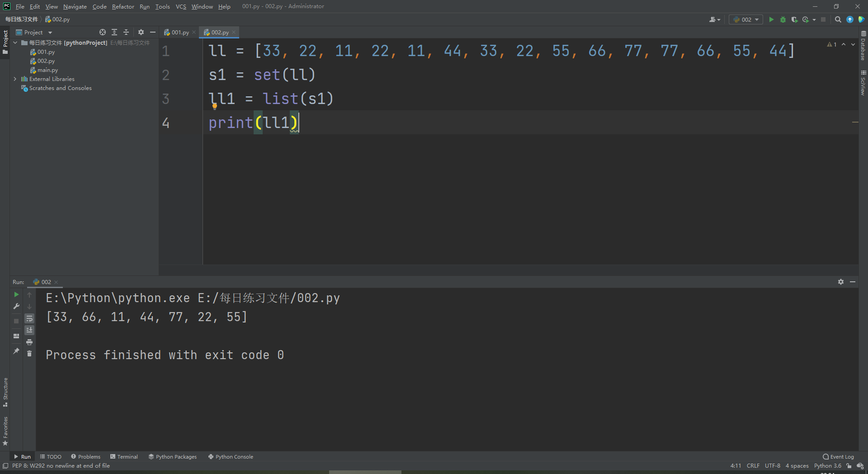868x474 pixels.
Task: Click the Profile run icon in toolbar
Action: pos(806,19)
